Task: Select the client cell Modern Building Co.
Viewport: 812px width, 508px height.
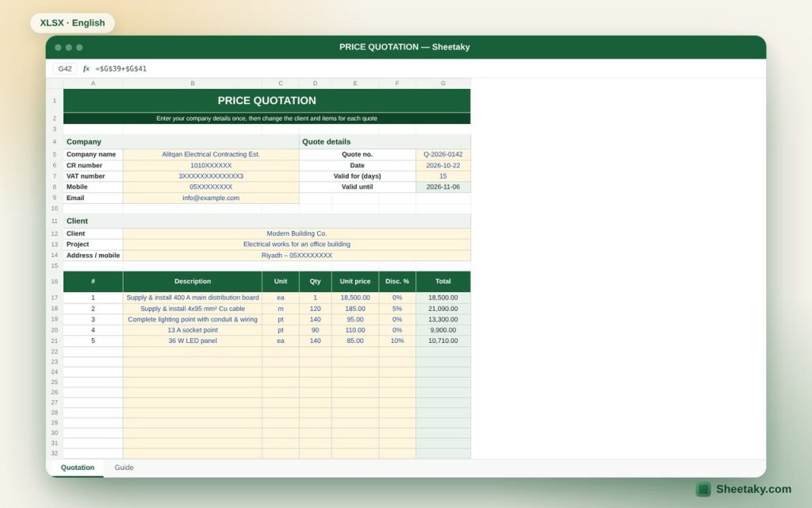Action: pos(297,233)
